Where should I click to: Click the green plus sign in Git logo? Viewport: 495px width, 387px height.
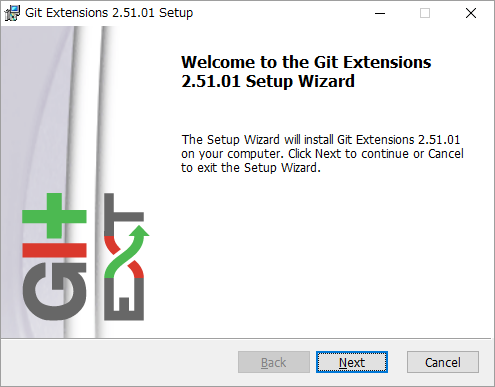click(x=54, y=216)
